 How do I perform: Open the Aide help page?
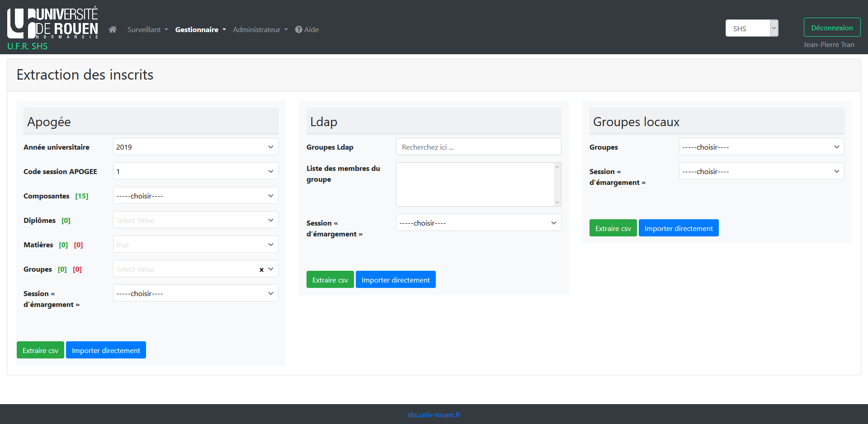[307, 29]
